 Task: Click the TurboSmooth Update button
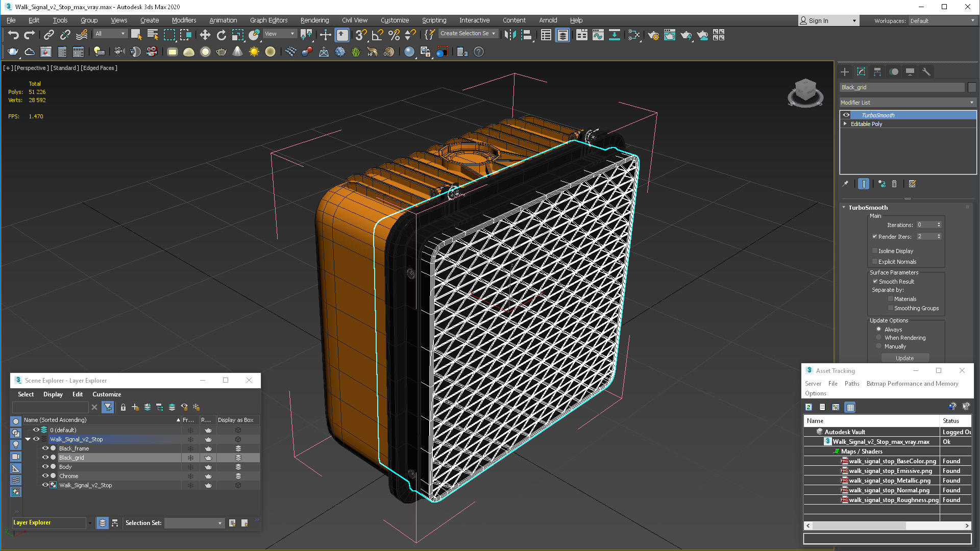click(x=904, y=358)
